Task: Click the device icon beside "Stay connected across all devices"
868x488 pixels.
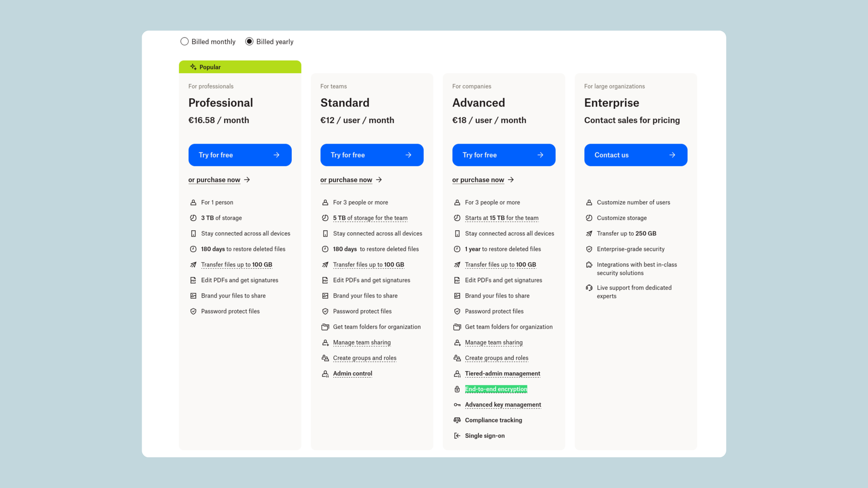Action: (193, 233)
